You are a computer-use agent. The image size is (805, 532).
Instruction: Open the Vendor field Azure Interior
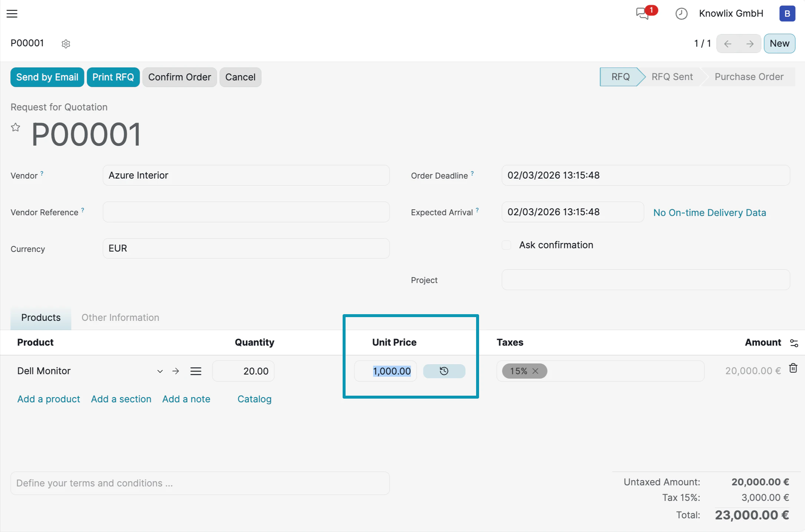pos(245,175)
